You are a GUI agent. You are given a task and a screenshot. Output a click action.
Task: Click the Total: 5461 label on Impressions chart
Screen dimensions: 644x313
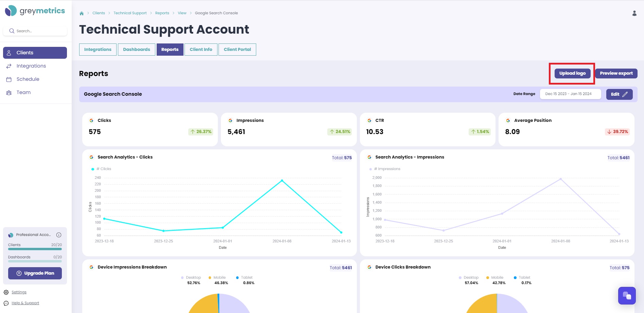[619, 158]
